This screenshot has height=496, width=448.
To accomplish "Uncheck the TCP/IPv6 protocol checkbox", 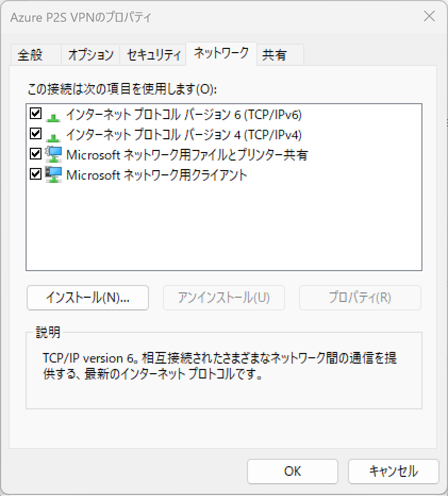I will 36,113.
